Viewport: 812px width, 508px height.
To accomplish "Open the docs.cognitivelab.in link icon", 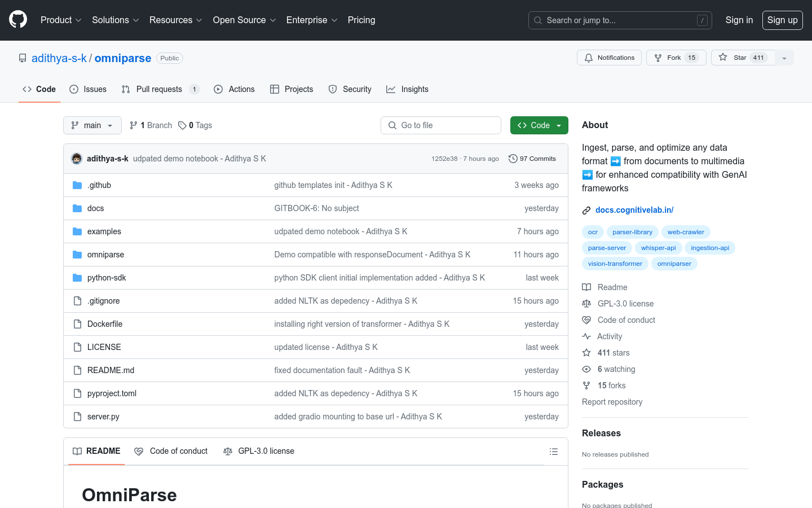I will (x=586, y=210).
